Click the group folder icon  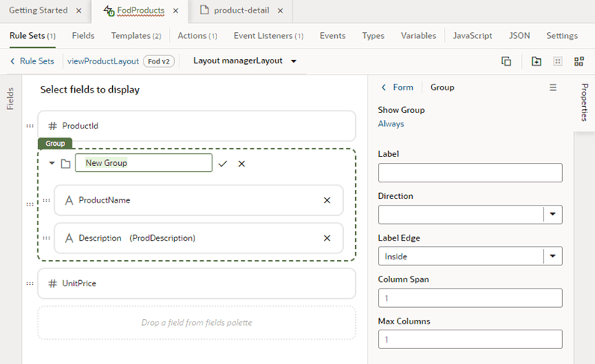click(x=66, y=164)
